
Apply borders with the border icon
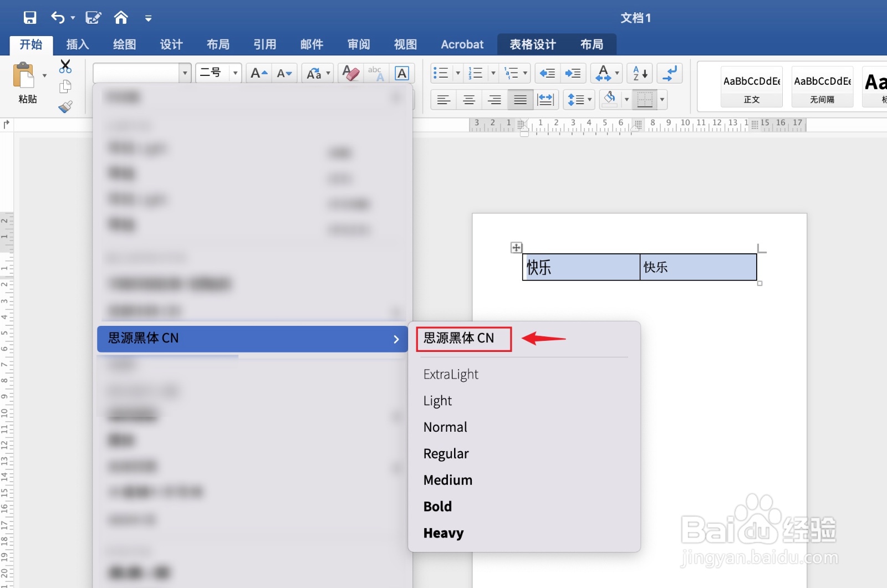point(645,100)
